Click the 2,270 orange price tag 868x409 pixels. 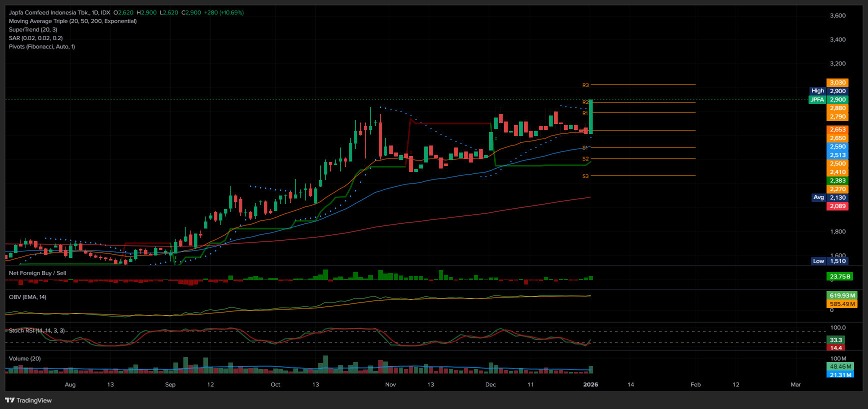click(838, 189)
